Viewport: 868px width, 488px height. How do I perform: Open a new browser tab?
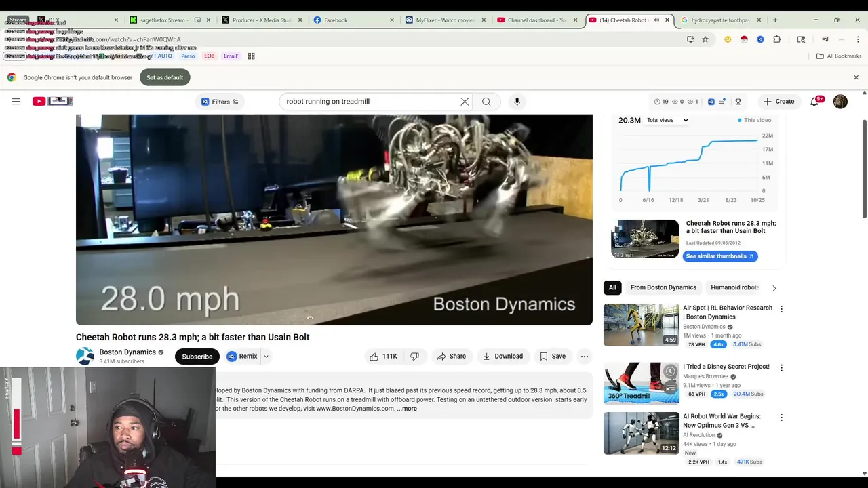(x=775, y=20)
